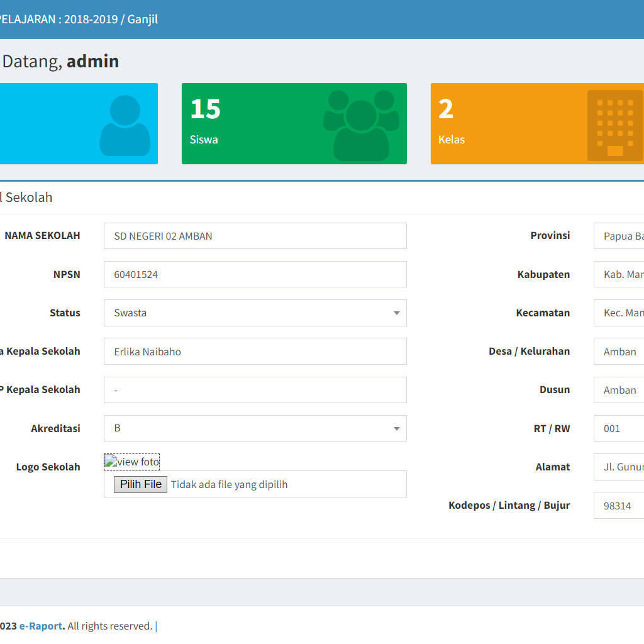
Task: Click the Kecamatan input field
Action: (619, 313)
